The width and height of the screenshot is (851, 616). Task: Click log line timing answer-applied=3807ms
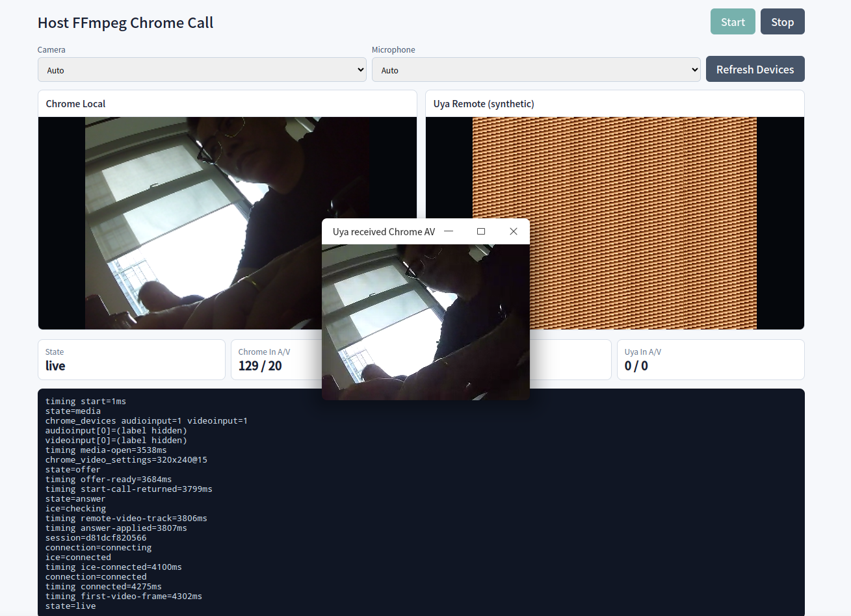(x=116, y=528)
